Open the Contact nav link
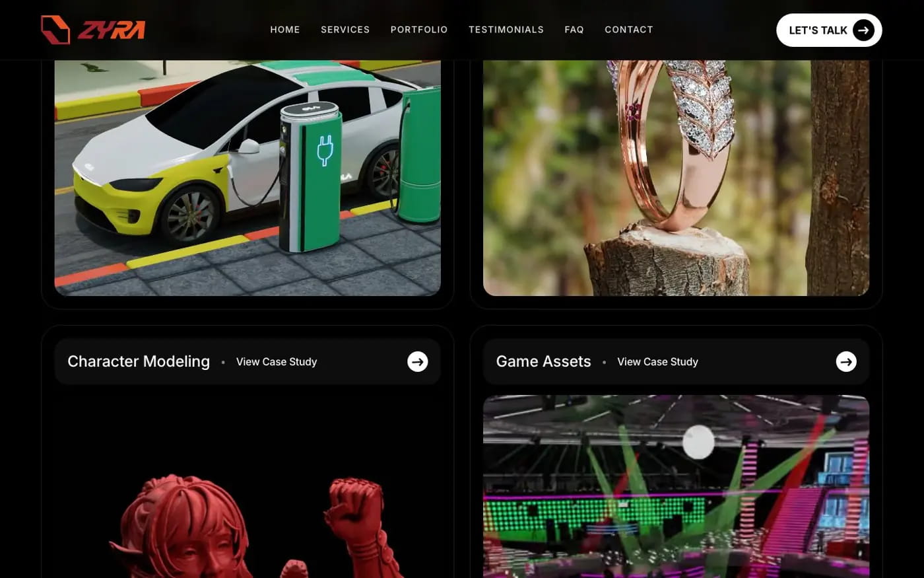Image resolution: width=924 pixels, height=578 pixels. click(629, 30)
